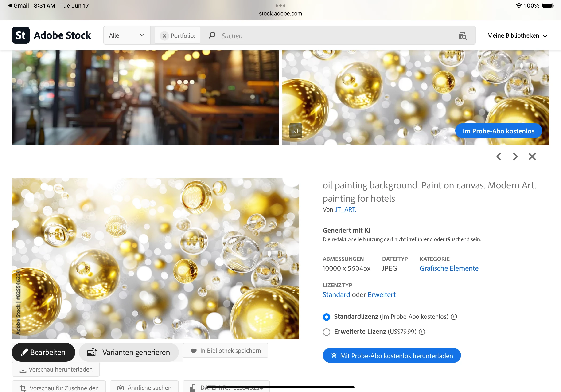This screenshot has width=561, height=392.
Task: Save image with In Bibliothek speichern
Action: coord(225,350)
